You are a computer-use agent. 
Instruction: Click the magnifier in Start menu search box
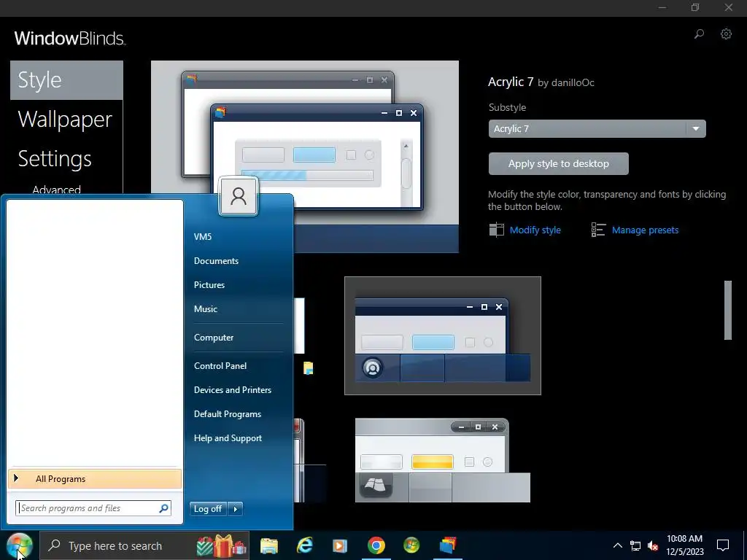pyautogui.click(x=163, y=508)
